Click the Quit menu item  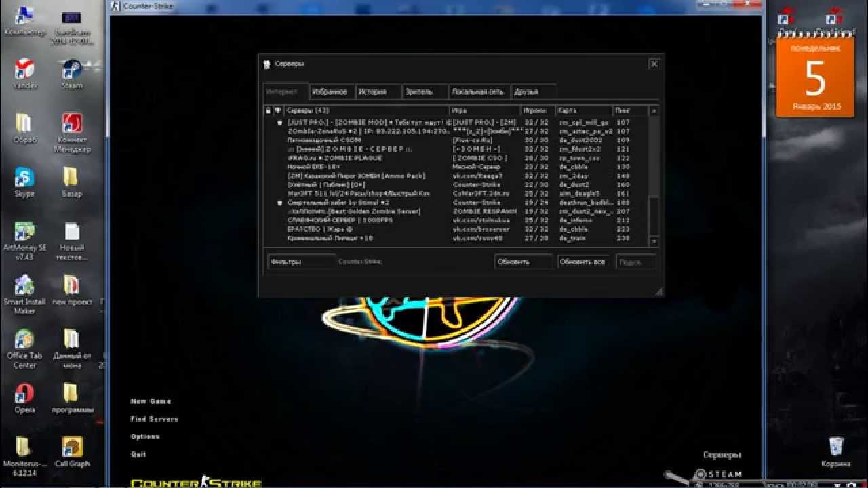[138, 454]
